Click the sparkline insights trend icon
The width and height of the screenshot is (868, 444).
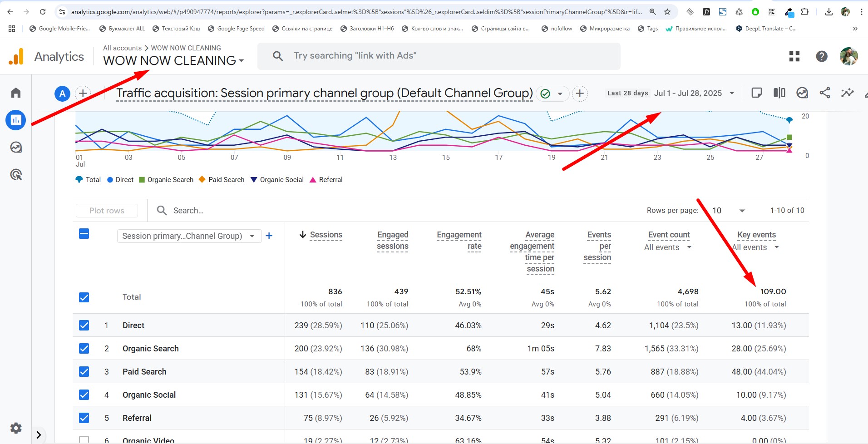point(847,93)
